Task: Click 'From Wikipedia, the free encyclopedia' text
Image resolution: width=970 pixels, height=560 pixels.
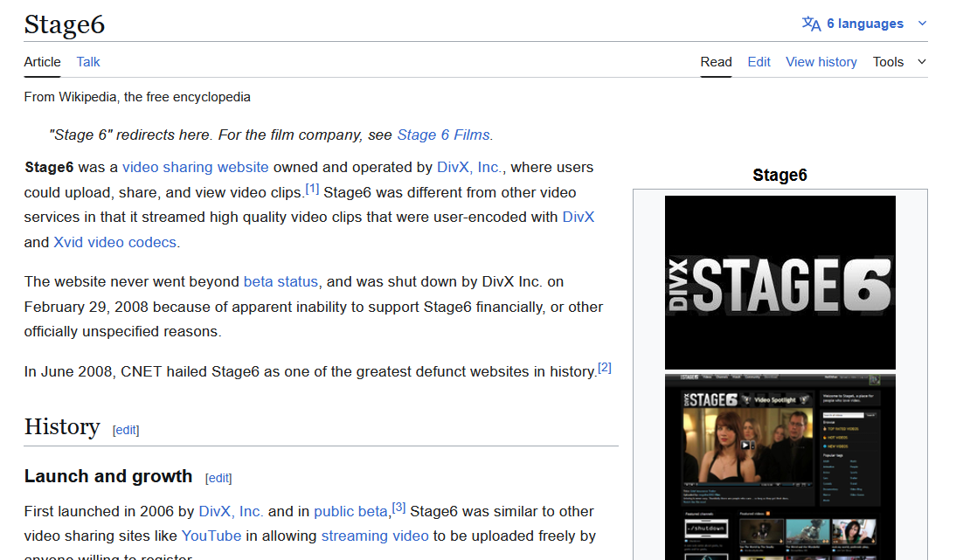Action: tap(137, 97)
